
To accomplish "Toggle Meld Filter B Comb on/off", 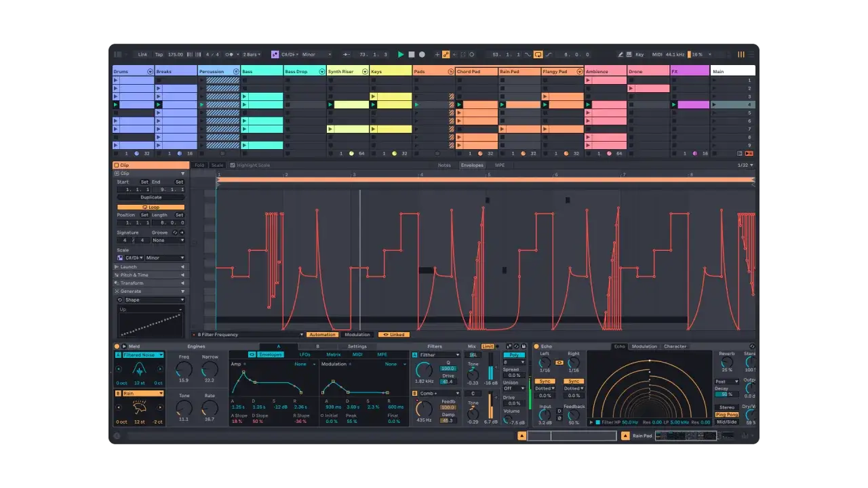I will tap(415, 393).
